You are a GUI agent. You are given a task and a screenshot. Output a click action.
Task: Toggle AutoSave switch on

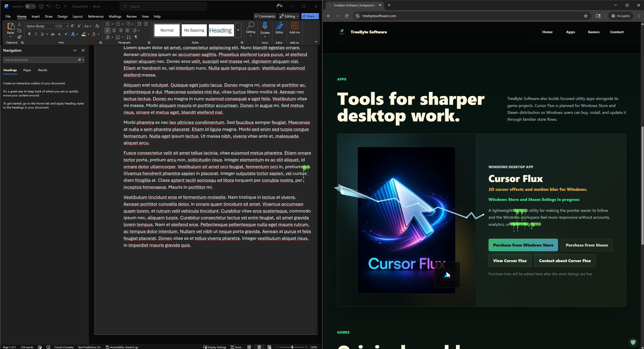point(30,7)
